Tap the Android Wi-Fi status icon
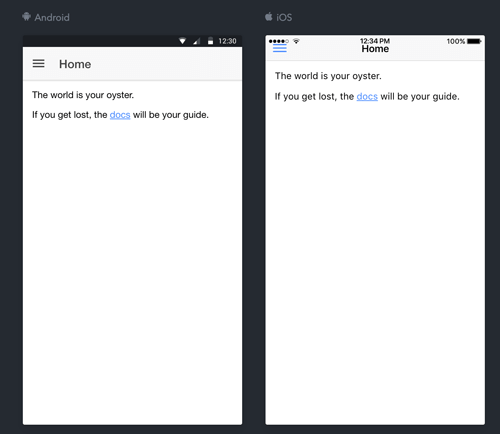The image size is (500, 434). pos(182,41)
